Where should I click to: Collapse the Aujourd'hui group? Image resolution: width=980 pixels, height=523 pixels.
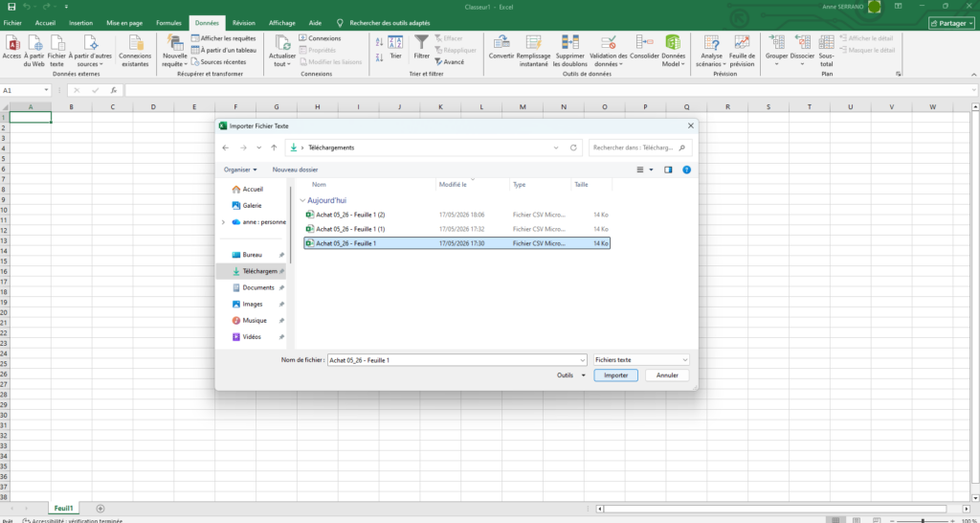pyautogui.click(x=303, y=201)
